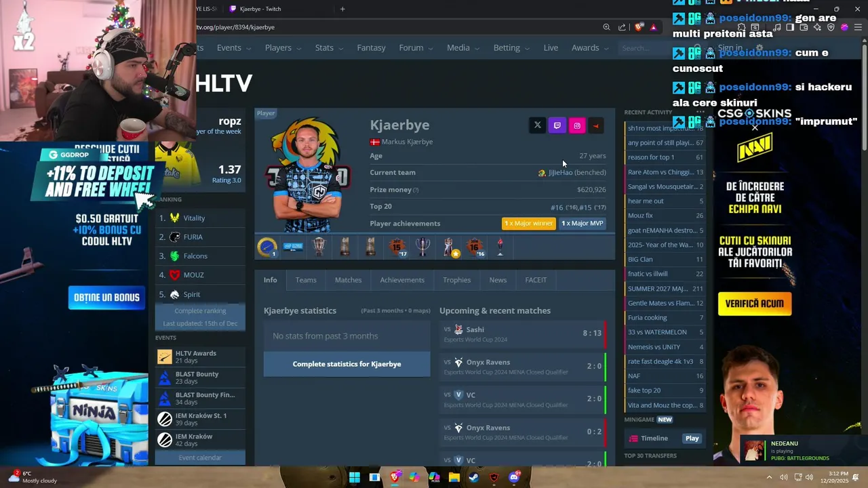This screenshot has height=488, width=868.
Task: Click the Denmark flag next to Markus Kjærbye
Action: 374,142
